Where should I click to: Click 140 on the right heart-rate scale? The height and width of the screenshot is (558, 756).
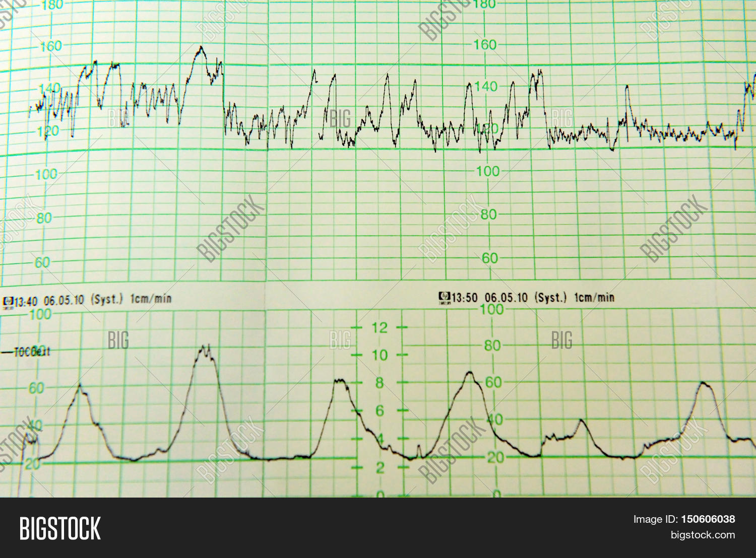[486, 87]
